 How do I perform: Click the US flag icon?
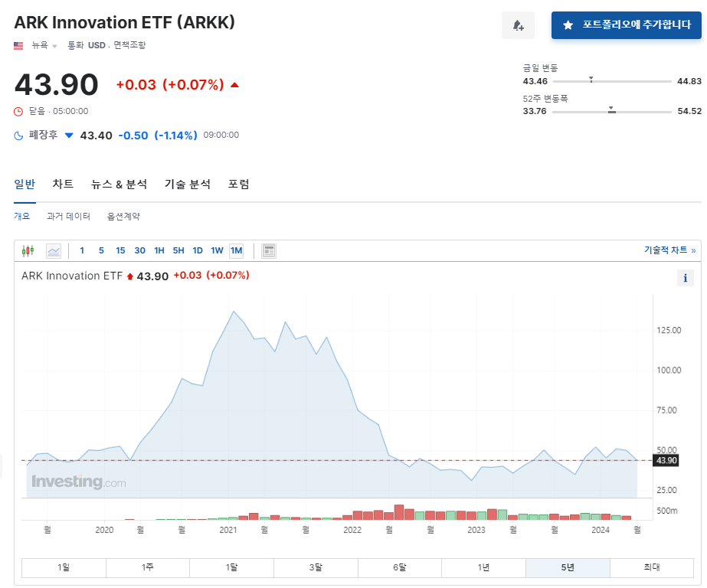click(18, 45)
